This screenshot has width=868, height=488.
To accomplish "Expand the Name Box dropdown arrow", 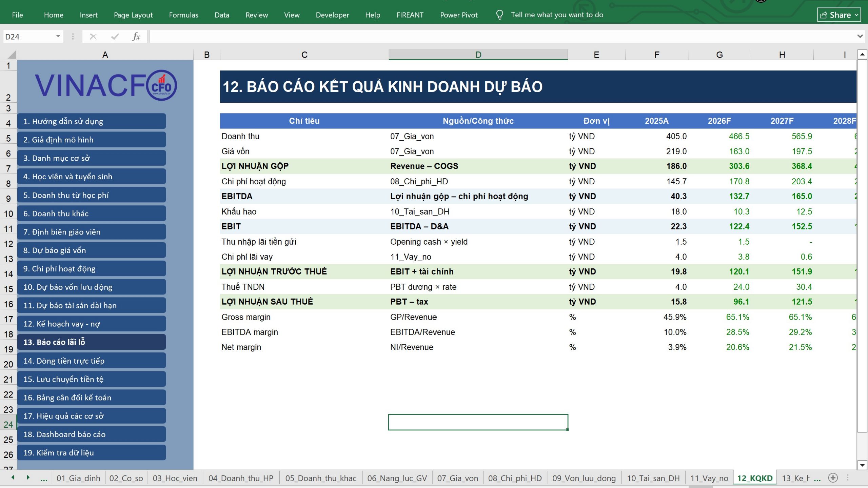I will point(58,36).
